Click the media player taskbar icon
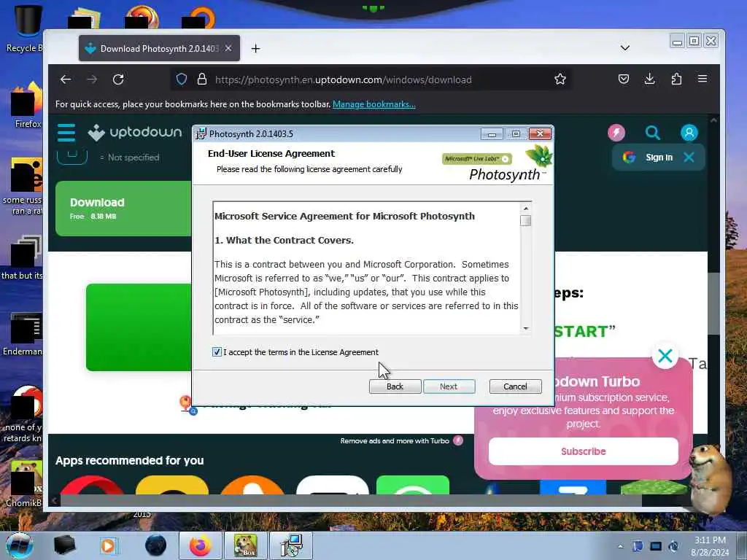This screenshot has width=747, height=560. coord(108,545)
